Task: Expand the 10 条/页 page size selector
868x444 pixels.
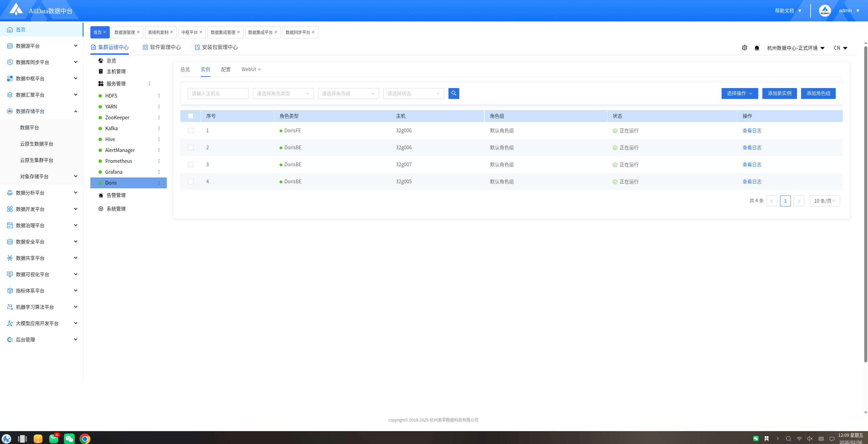Action: coord(825,201)
